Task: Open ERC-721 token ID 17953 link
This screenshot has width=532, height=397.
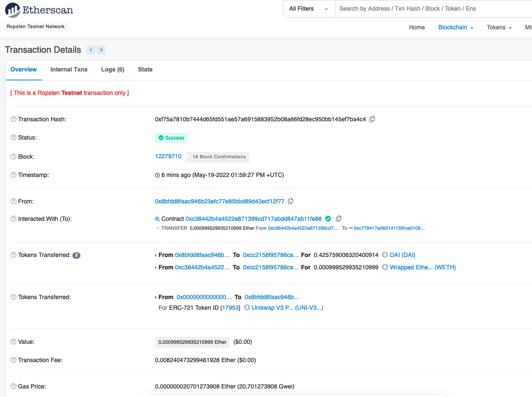Action: (230, 308)
